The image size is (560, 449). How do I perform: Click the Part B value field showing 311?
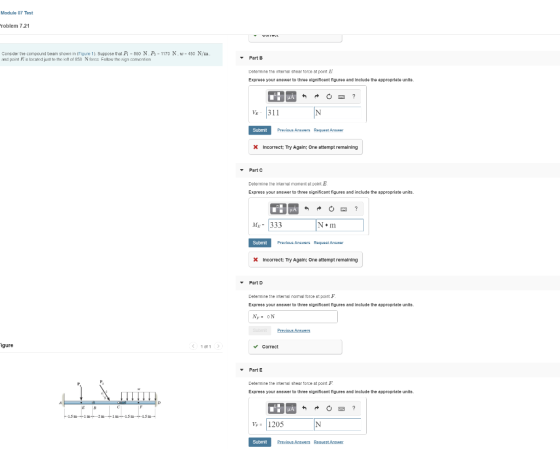(x=290, y=113)
